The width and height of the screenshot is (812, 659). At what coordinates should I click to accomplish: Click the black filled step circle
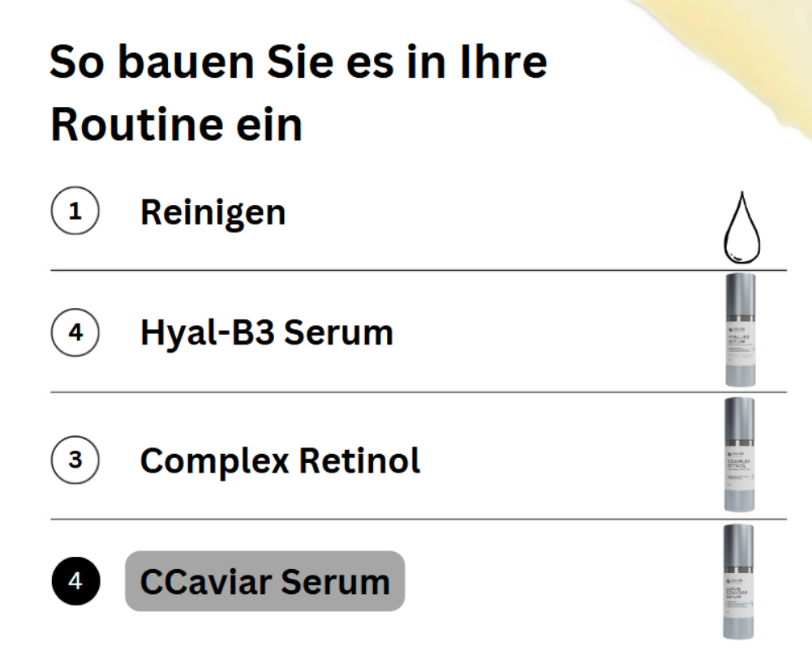click(x=75, y=581)
